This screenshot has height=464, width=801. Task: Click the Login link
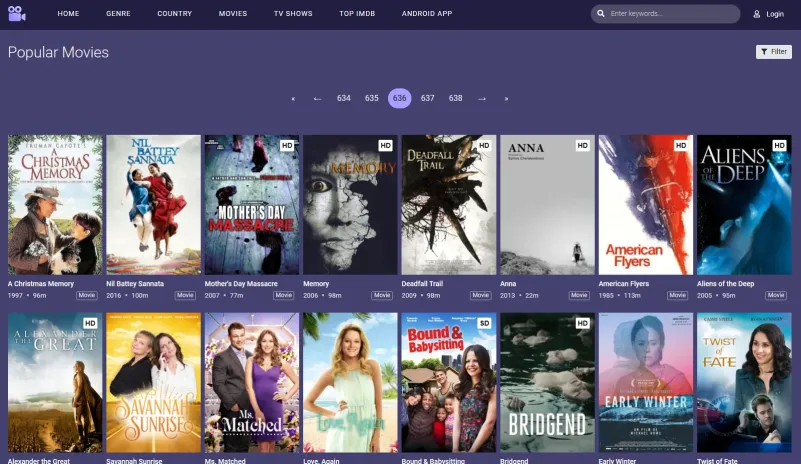775,14
